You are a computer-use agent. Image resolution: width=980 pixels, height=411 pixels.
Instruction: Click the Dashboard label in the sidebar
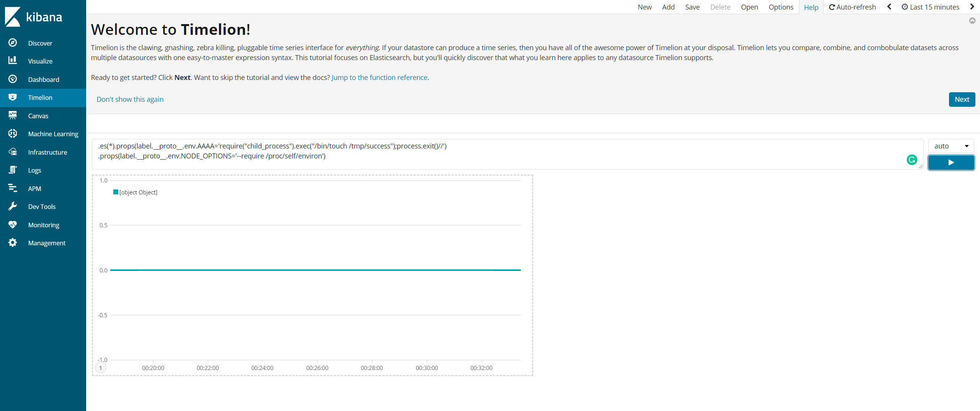point(44,80)
